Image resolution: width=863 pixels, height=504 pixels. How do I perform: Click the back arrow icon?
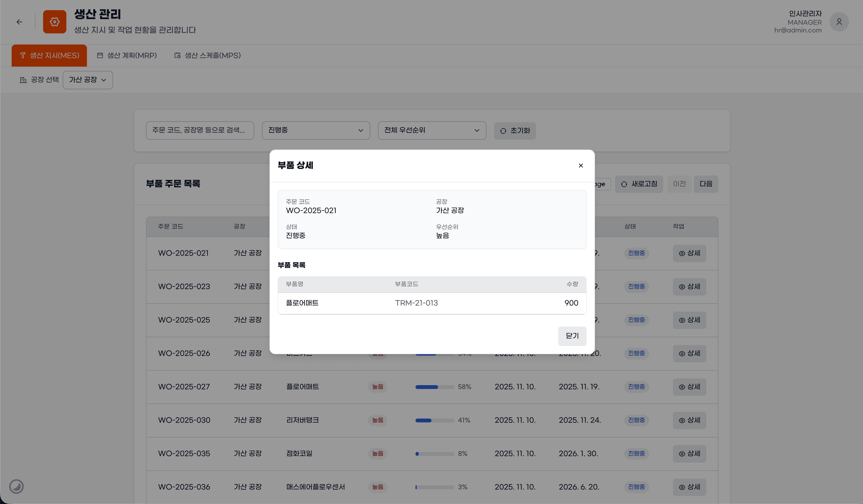20,22
